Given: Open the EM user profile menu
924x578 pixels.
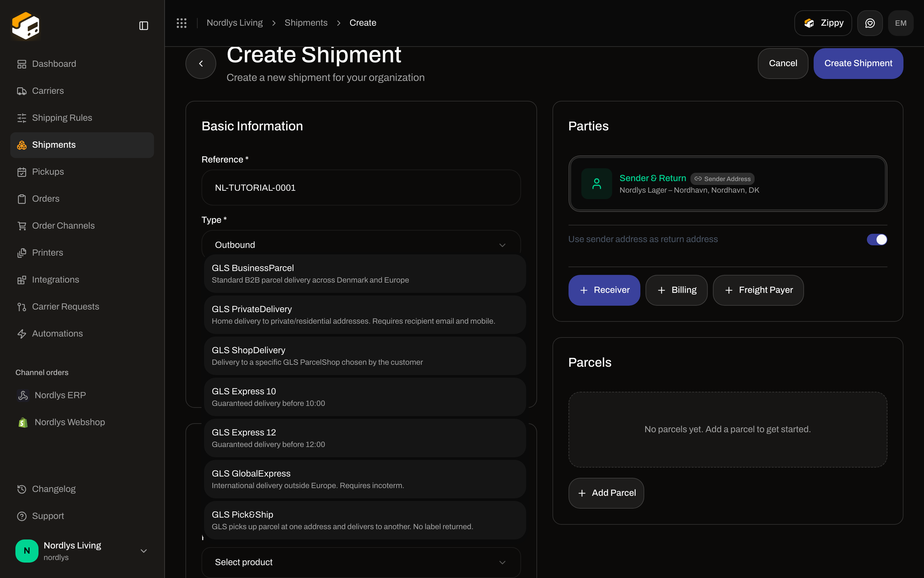Looking at the screenshot, I should pyautogui.click(x=901, y=23).
